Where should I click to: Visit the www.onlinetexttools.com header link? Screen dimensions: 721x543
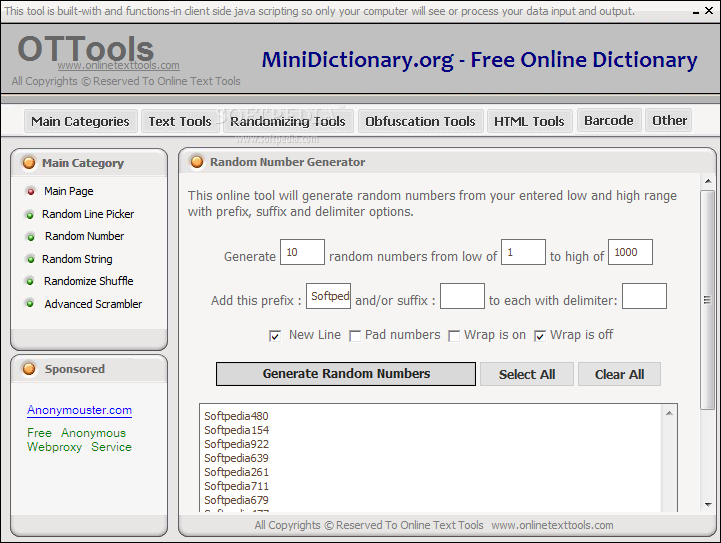(119, 65)
